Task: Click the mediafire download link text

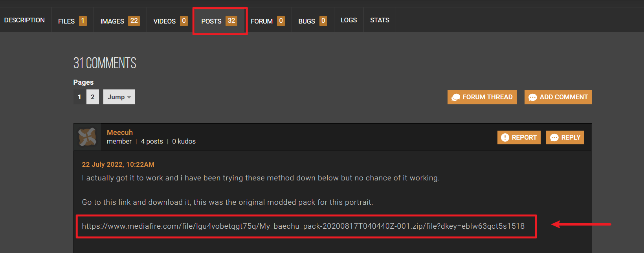Action: 303,226
